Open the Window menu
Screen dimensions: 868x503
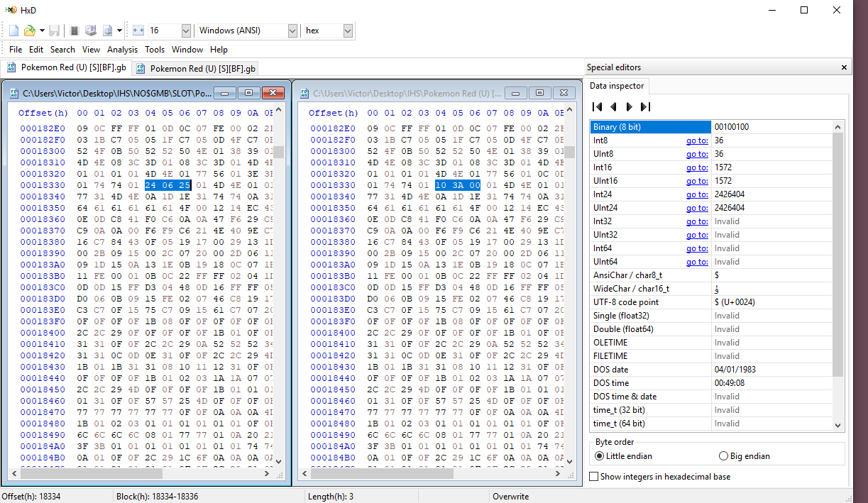pyautogui.click(x=187, y=50)
